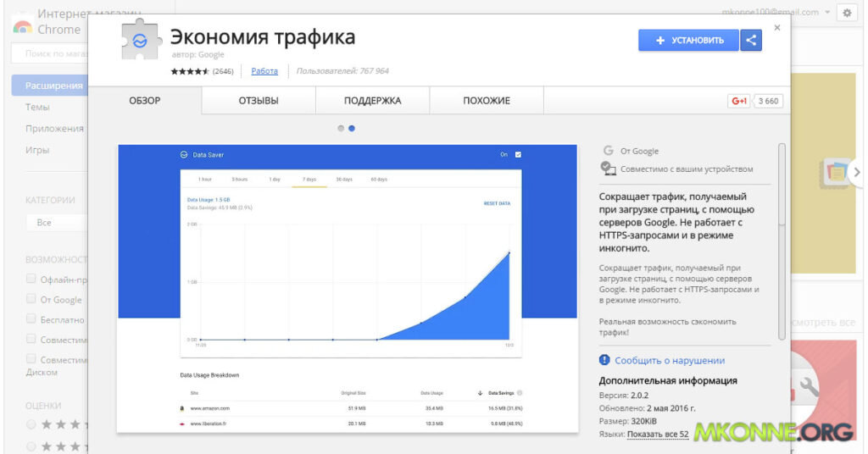868x454 pixels.
Task: Click the автор: Google text
Action: point(198,55)
